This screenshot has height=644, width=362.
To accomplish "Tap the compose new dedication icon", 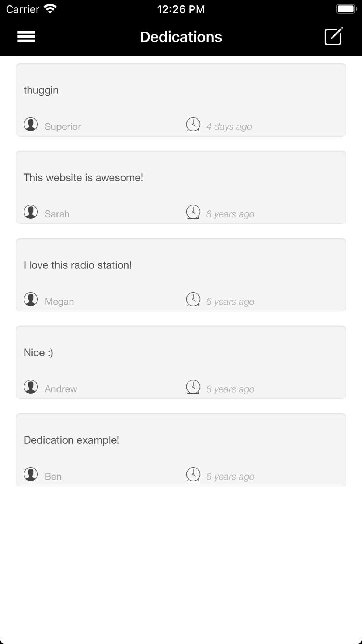I will (x=333, y=36).
